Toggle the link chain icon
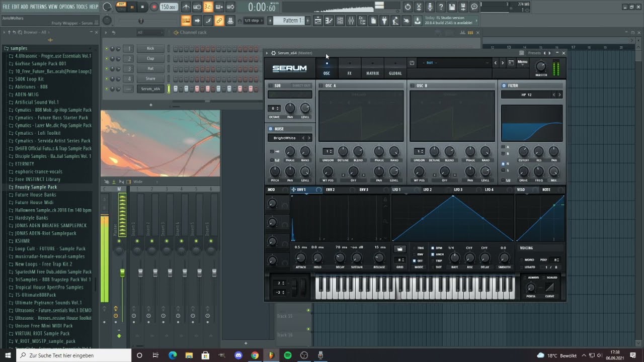The height and width of the screenshot is (362, 644). click(x=219, y=21)
